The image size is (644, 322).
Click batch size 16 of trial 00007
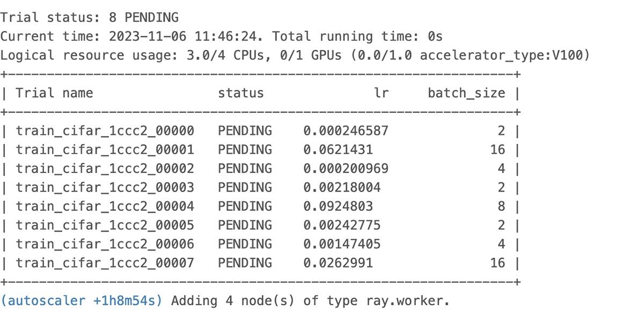click(497, 263)
